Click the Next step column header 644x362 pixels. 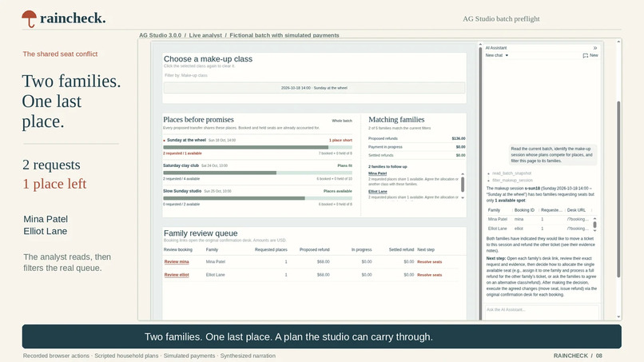(426, 250)
